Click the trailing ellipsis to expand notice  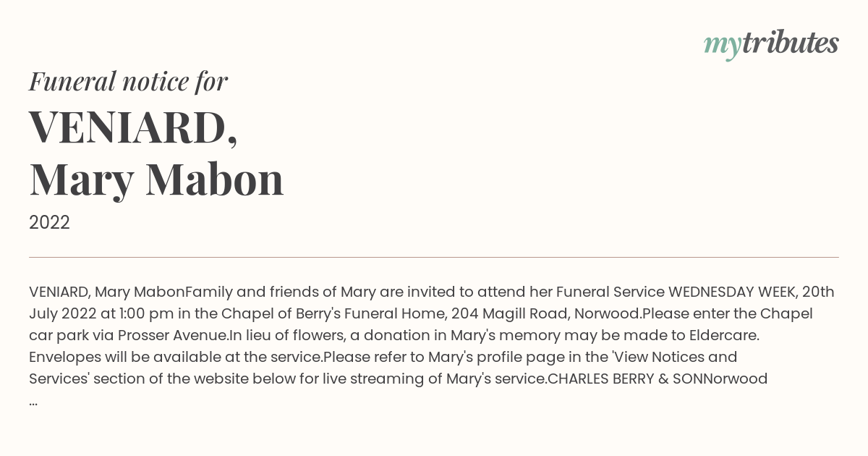(x=33, y=401)
